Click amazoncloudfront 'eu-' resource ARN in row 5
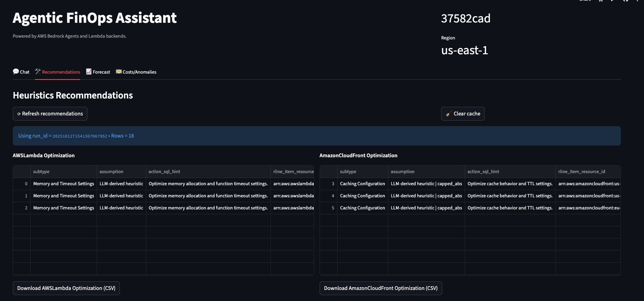 [x=588, y=208]
